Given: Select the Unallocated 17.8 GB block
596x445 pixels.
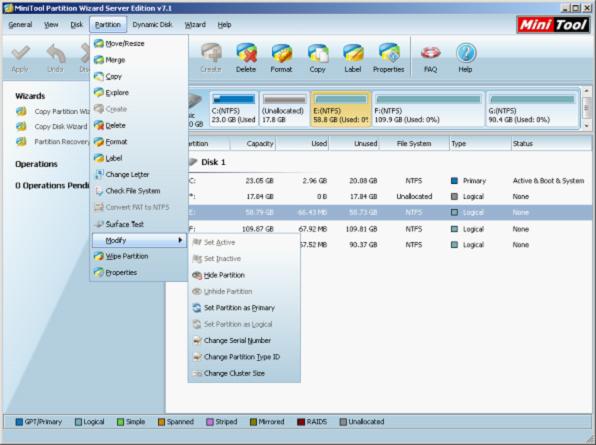Looking at the screenshot, I should click(x=284, y=109).
